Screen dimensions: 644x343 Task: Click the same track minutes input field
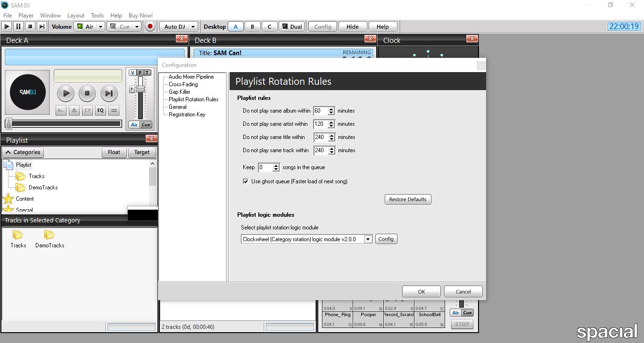coord(321,150)
